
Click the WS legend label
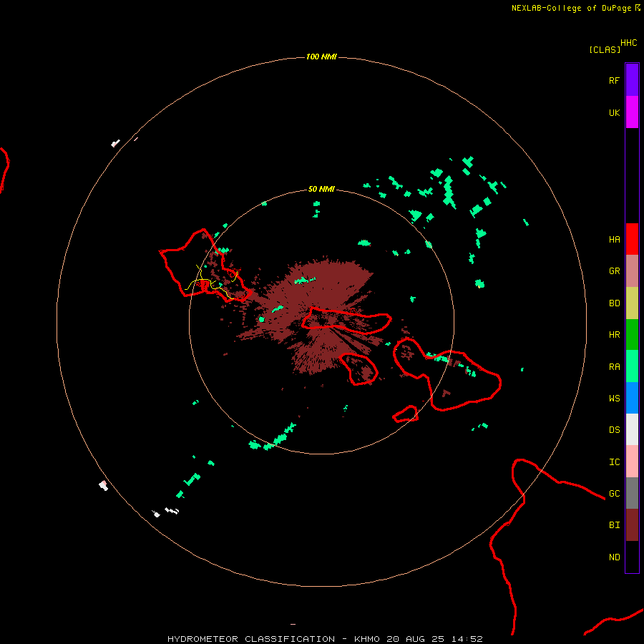tap(614, 398)
